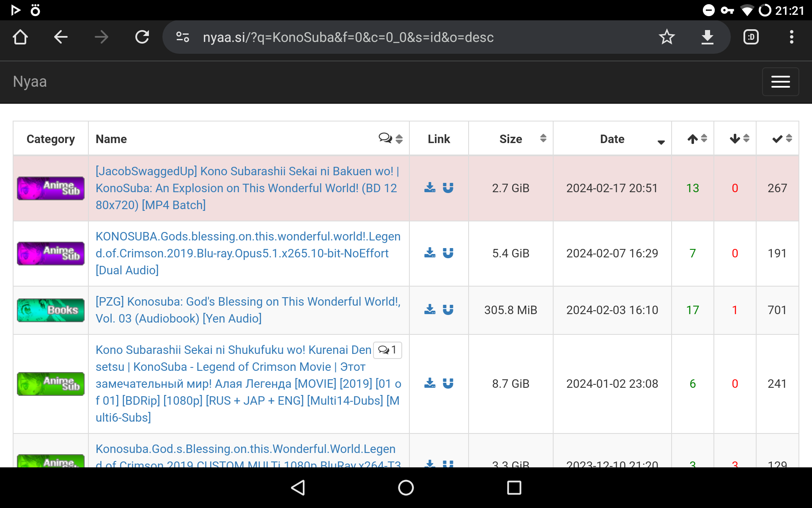The width and height of the screenshot is (812, 508).
Task: Open Kurenai Densetsu Multi14-Dubs torrent
Action: [x=248, y=384]
